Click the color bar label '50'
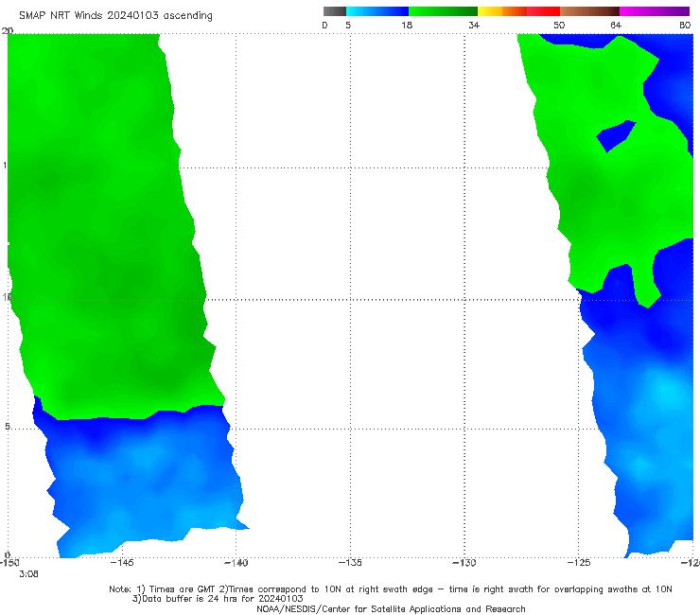This screenshot has height=615, width=700. point(559,25)
